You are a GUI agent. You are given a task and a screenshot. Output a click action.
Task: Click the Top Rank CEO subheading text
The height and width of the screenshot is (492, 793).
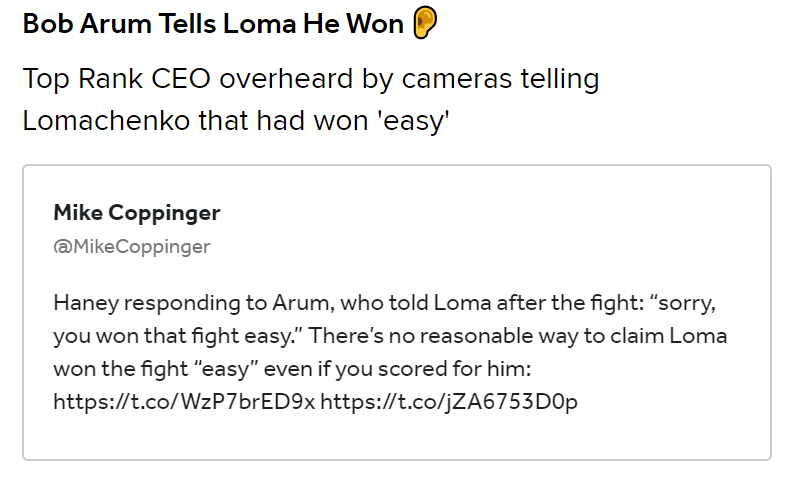[x=311, y=100]
